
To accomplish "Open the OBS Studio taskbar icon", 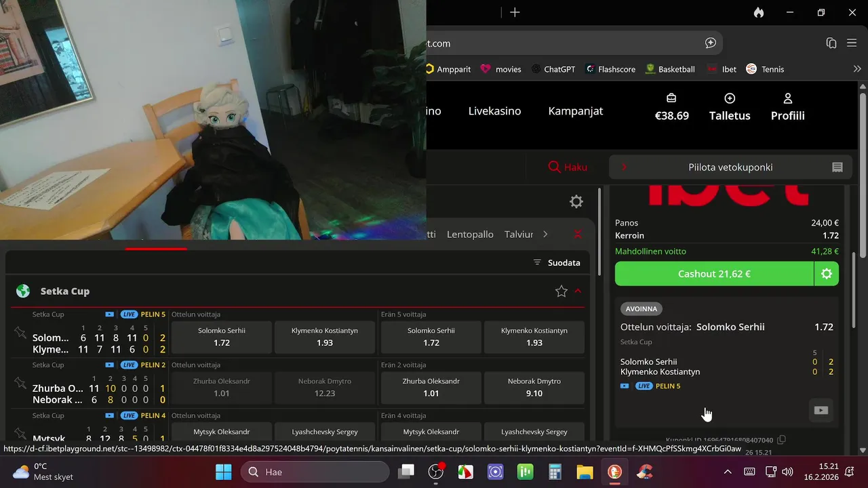I will 436,472.
